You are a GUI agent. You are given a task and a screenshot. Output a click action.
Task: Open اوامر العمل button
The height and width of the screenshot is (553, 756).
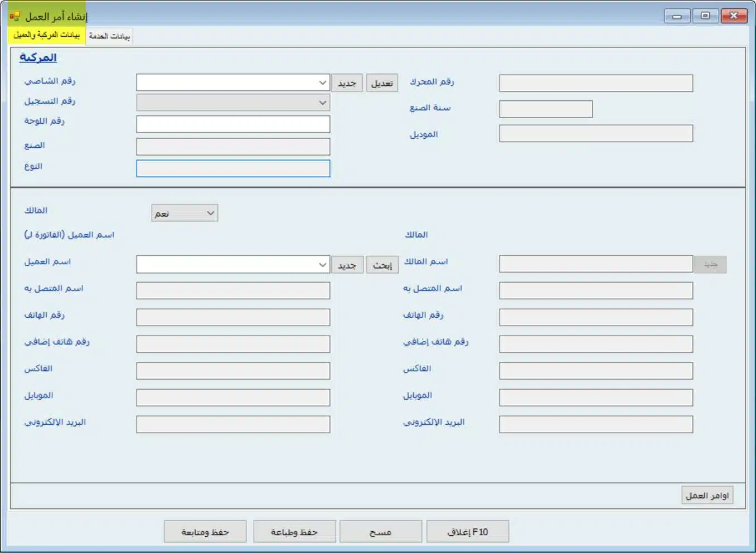[707, 495]
